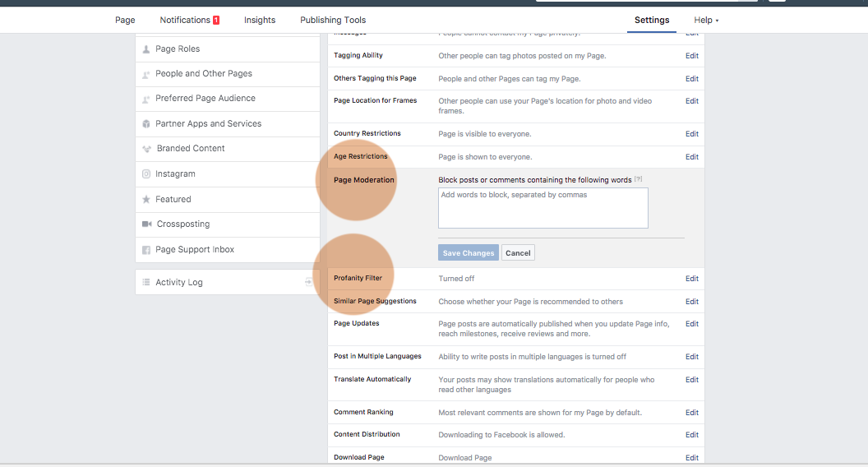This screenshot has width=868, height=467.
Task: Edit Country Restrictions setting
Action: click(x=692, y=133)
